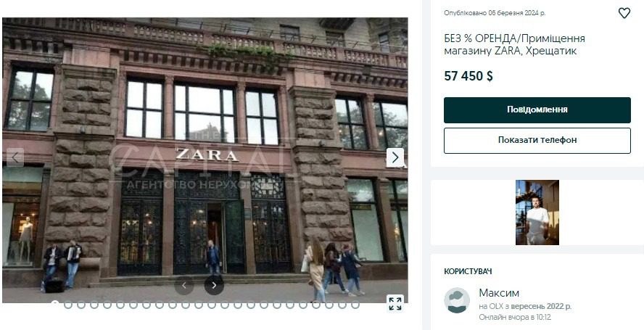644x330 pixels.
Task: Click the price 57 450 $
Action: pyautogui.click(x=468, y=76)
